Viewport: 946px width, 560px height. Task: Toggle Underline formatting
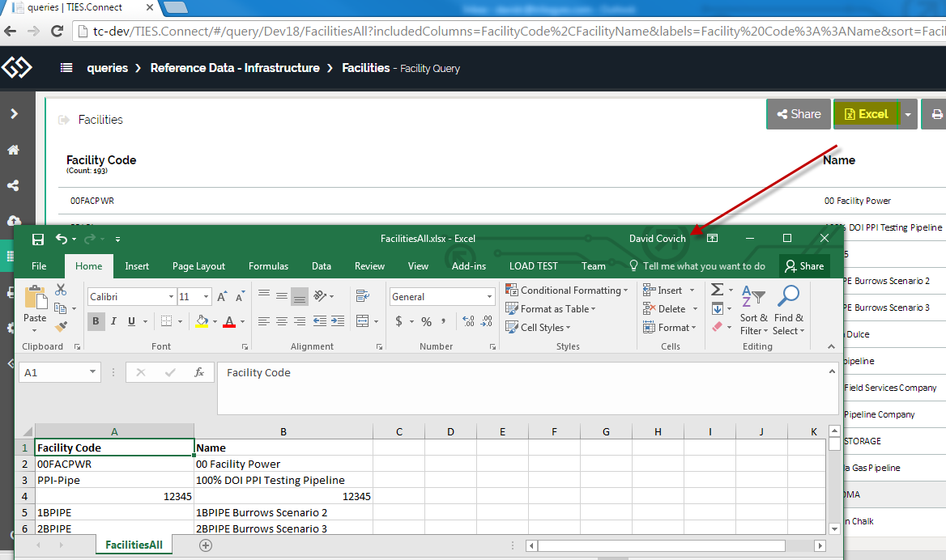click(x=131, y=321)
